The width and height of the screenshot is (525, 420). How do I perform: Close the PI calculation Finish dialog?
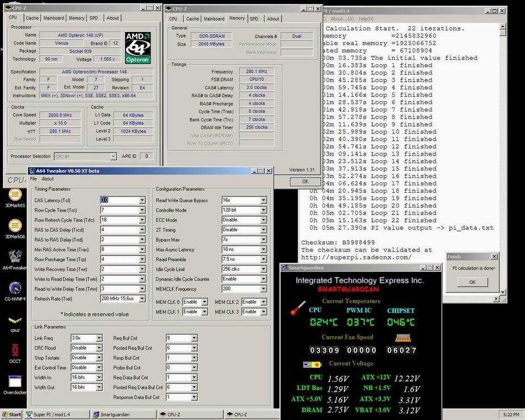pos(494,257)
